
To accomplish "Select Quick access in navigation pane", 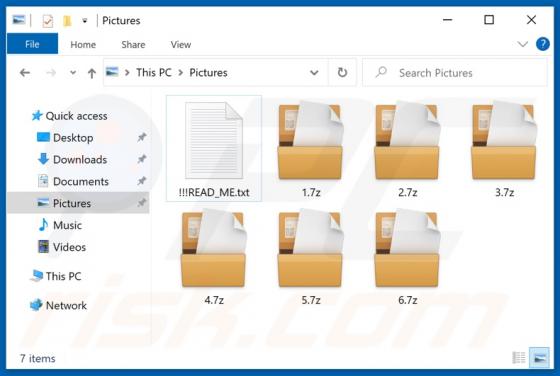I will pos(69,116).
